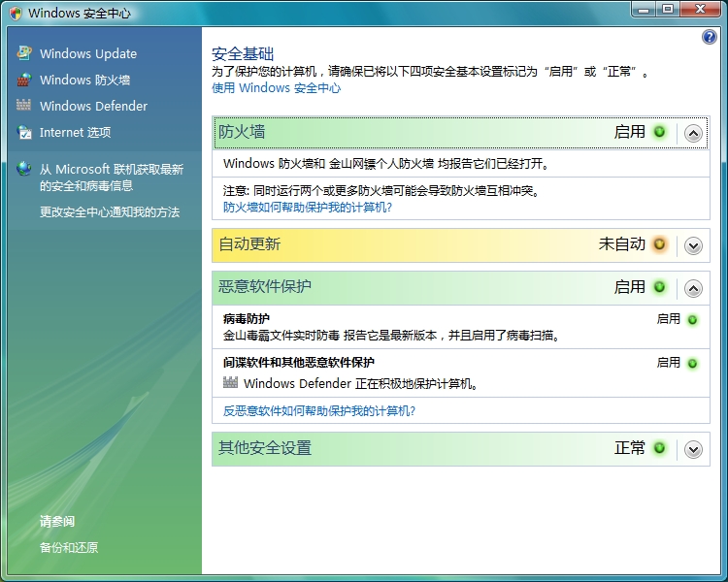Click link 防火墙如何帮助保护我的计算机?
Viewport: 728px width, 582px height.
pyautogui.click(x=308, y=207)
